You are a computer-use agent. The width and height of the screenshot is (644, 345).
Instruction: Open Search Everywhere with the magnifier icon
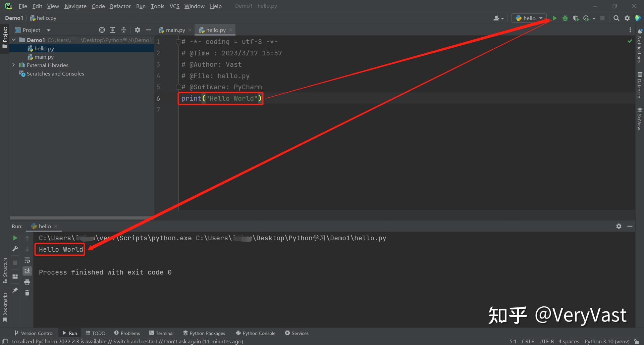616,18
